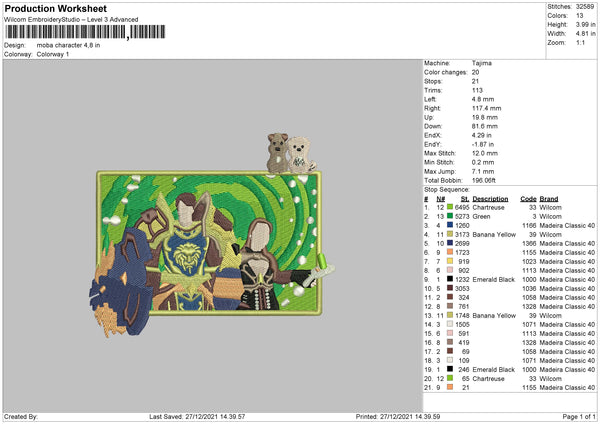Click the Production Worksheet title
This screenshot has height=424, width=600.
point(56,8)
